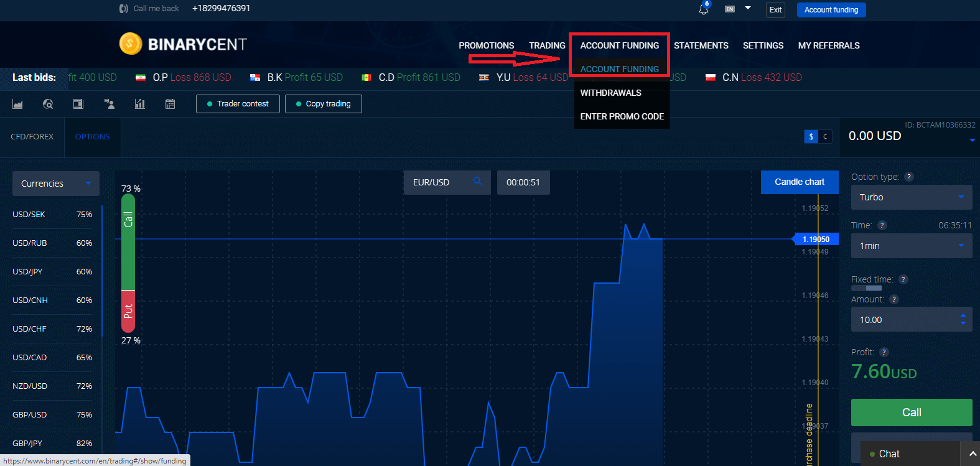Open the bar statistics icon in the toolbar
Screen dimensions: 980x466
point(140,104)
